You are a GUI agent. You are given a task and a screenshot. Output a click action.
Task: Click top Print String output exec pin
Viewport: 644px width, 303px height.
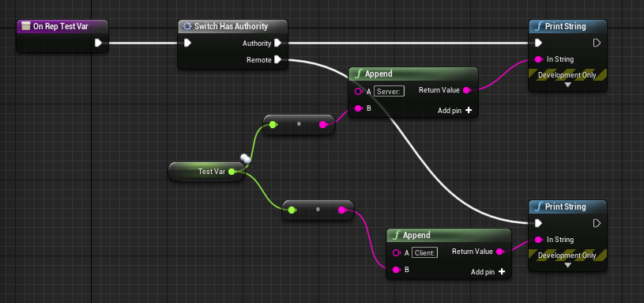pyautogui.click(x=597, y=43)
